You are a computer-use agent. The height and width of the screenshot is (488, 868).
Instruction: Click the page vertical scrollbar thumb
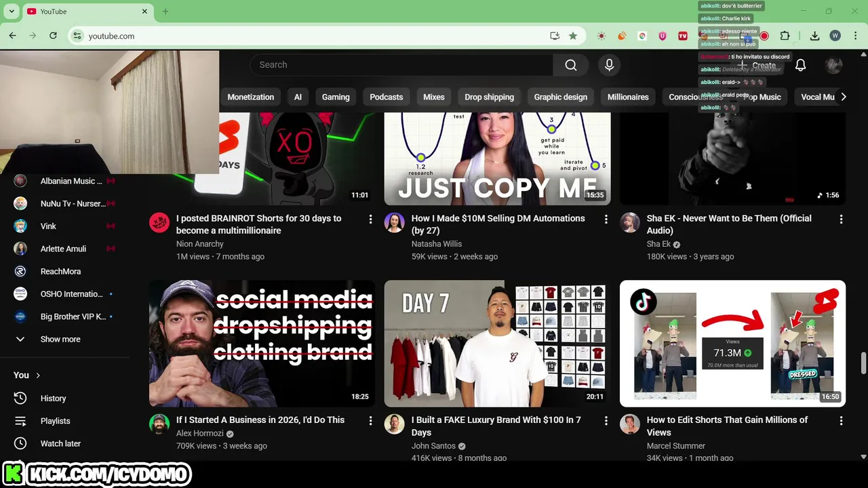click(x=863, y=363)
